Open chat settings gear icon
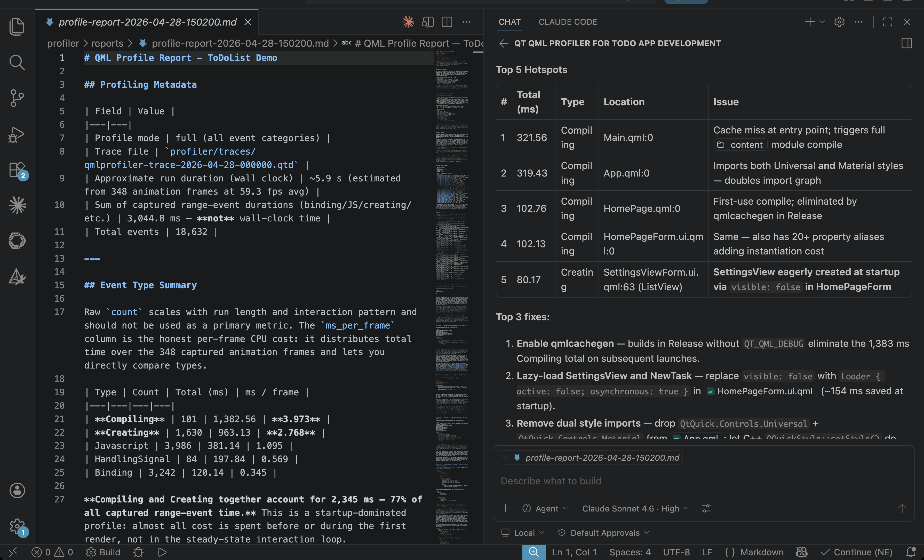The image size is (924, 560). coord(839,22)
